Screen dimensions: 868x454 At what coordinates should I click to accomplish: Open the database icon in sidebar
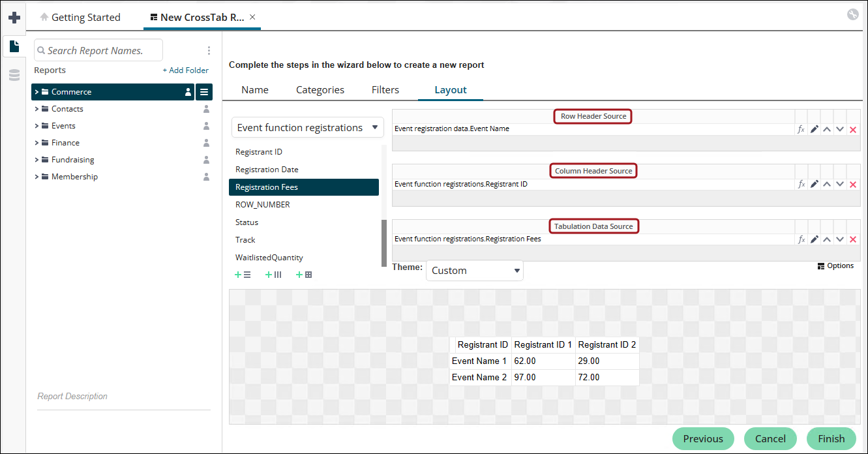coord(14,76)
